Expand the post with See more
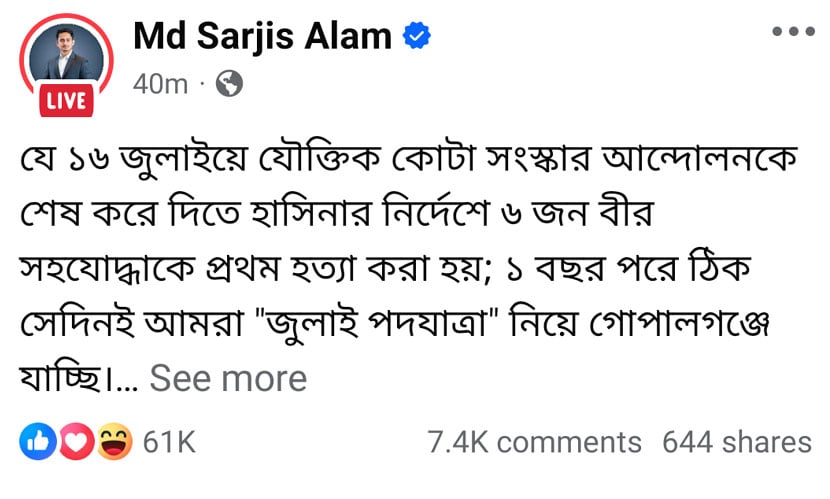 point(228,378)
